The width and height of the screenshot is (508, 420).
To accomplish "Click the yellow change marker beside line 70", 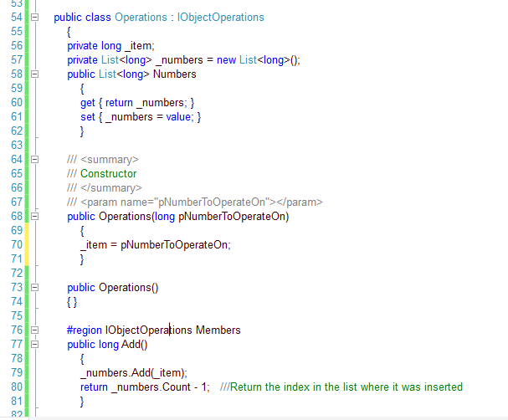I will point(27,244).
